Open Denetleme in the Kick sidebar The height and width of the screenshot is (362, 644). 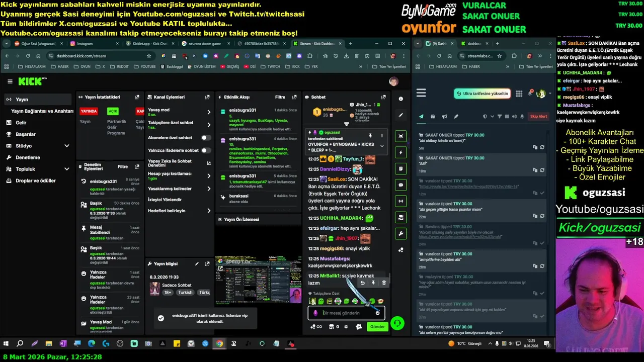(x=28, y=157)
